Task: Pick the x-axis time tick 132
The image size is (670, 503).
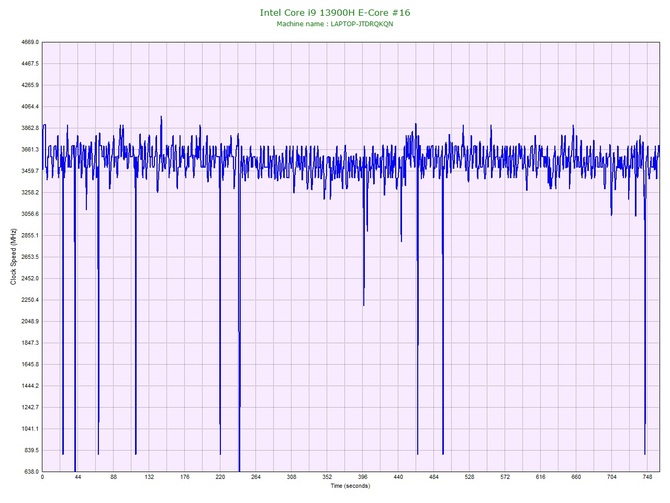Action: tap(149, 477)
